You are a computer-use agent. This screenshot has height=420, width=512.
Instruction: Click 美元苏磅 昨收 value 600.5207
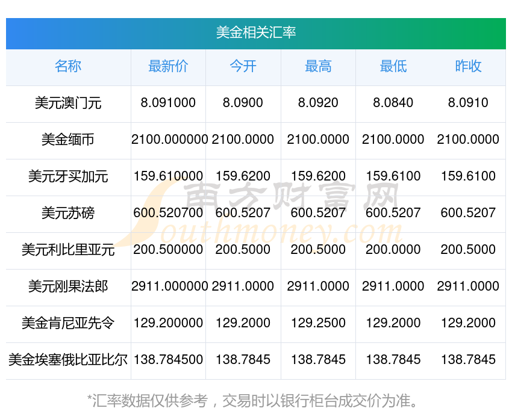468,213
